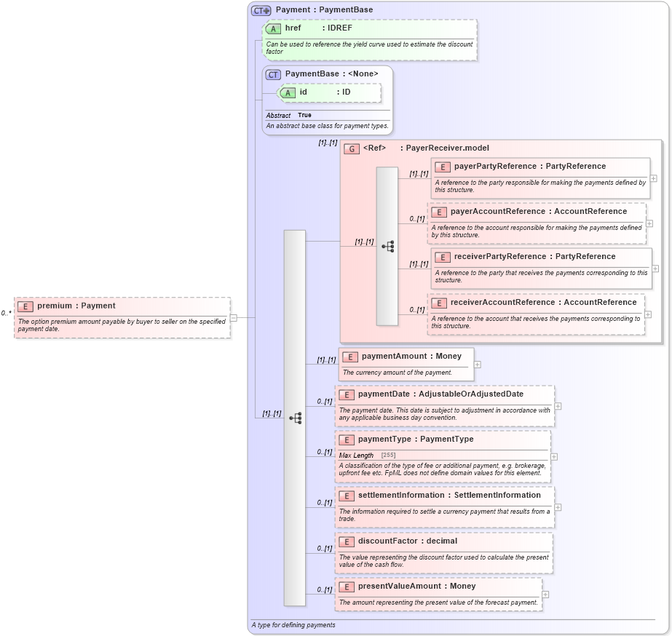Select 'receiverPartyReference : PartyReference' title
Image resolution: width=672 pixels, height=636 pixels.
(535, 257)
